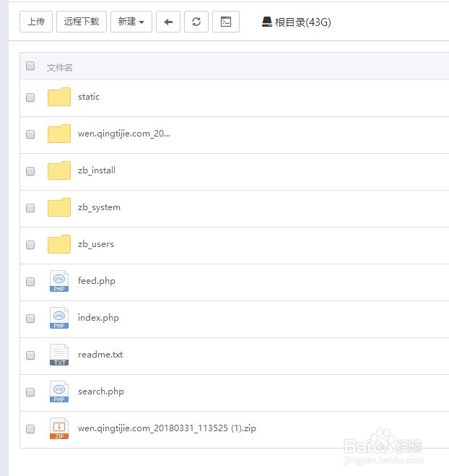The image size is (449, 476).
Task: Click the zb_install folder icon
Action: coord(59,170)
